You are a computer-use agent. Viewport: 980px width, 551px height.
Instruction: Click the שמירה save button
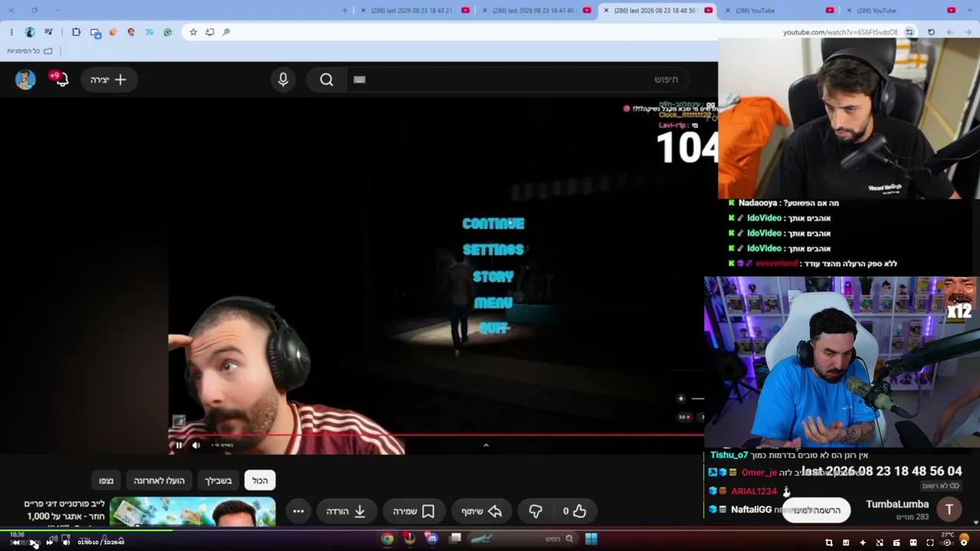(413, 511)
